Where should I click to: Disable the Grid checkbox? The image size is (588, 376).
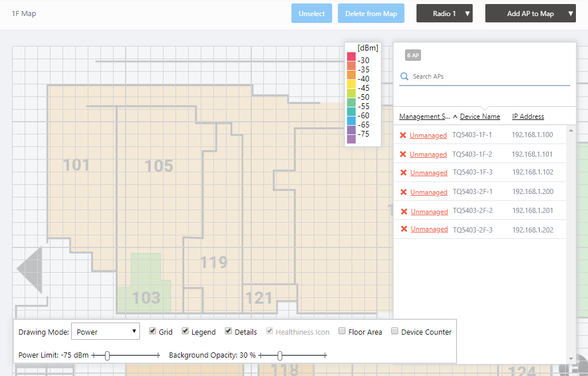(x=153, y=331)
